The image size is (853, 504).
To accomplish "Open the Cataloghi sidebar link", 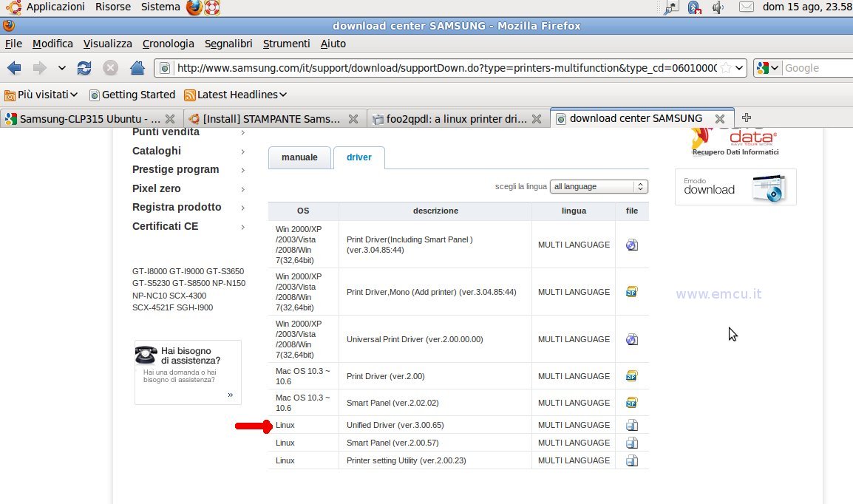I will point(157,151).
